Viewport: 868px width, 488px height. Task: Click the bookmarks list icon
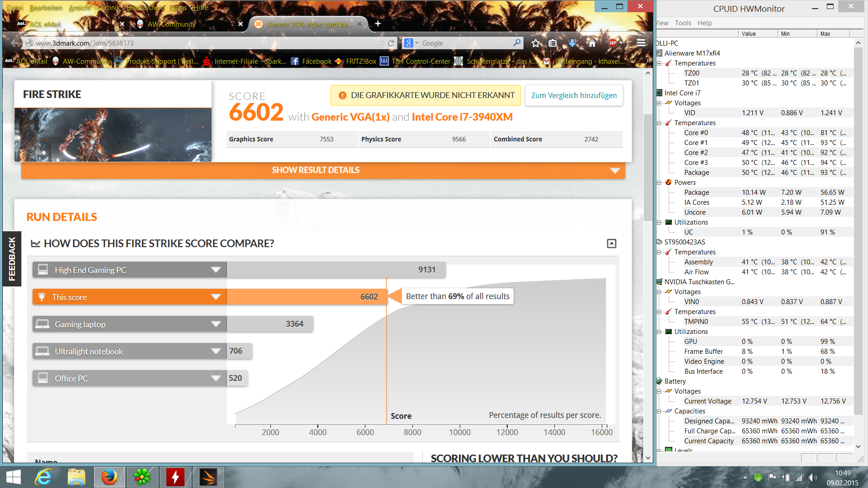coord(552,43)
